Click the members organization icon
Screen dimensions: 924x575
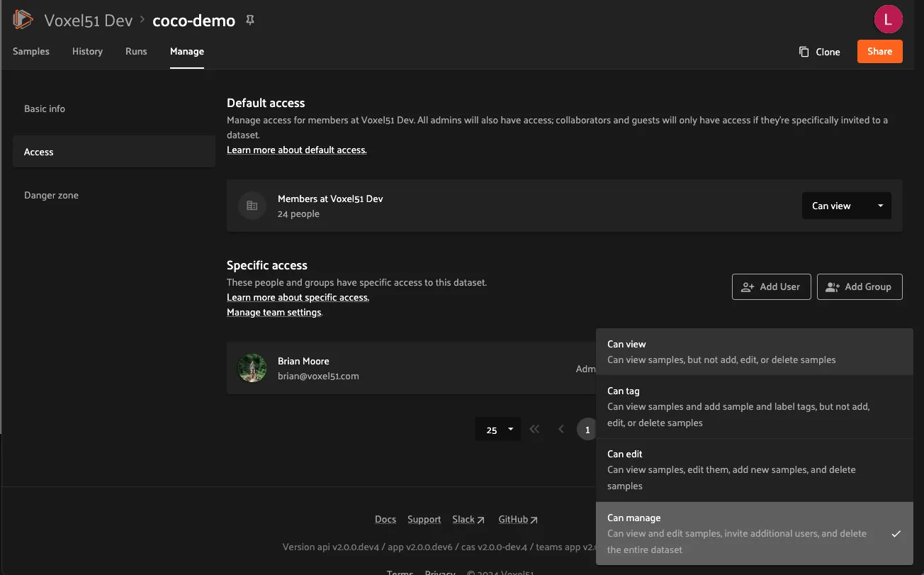252,206
